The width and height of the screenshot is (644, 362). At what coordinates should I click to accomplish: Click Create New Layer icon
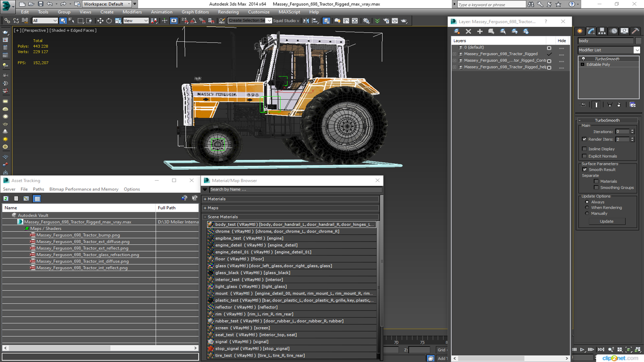click(x=457, y=31)
